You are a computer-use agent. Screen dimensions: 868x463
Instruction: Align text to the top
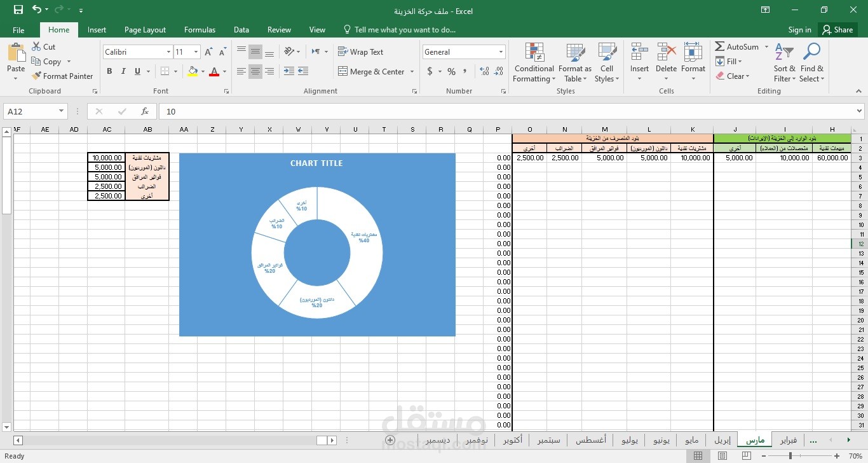point(241,52)
